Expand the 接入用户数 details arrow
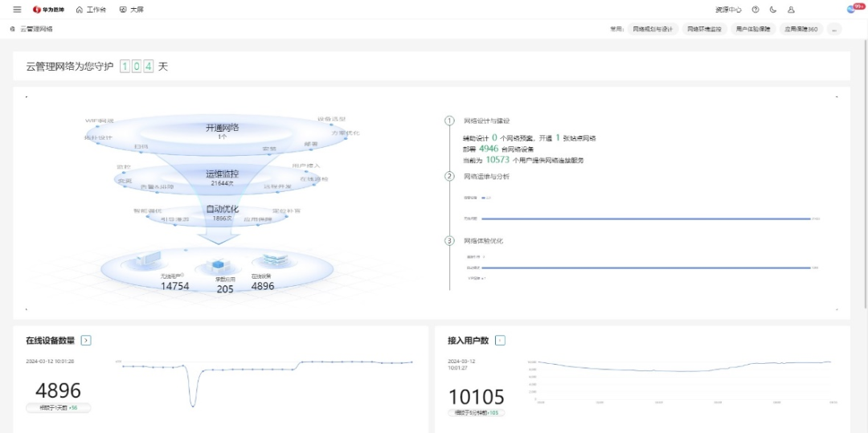This screenshot has width=868, height=433. (x=501, y=341)
